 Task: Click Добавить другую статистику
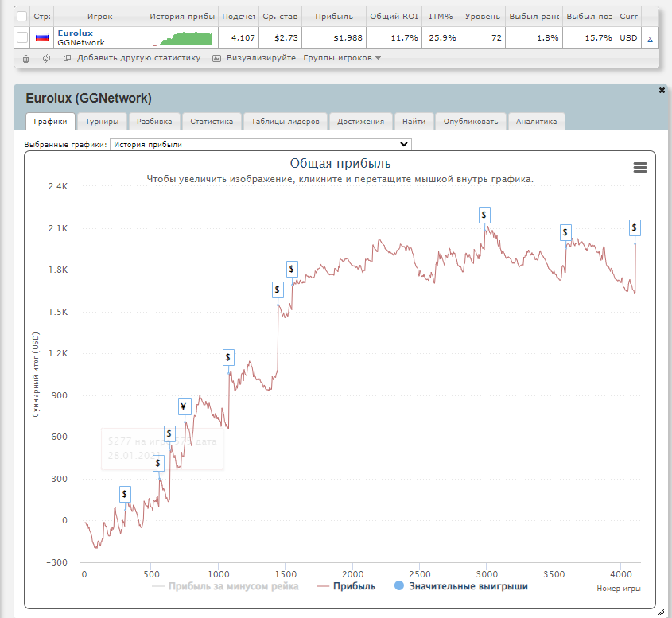coord(132,58)
